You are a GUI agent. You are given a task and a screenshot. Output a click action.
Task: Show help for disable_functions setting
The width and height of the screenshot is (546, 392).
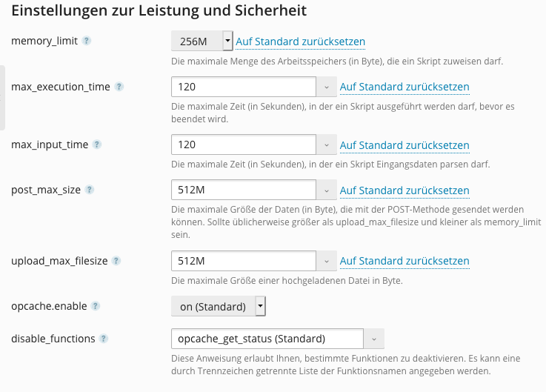coord(104,339)
